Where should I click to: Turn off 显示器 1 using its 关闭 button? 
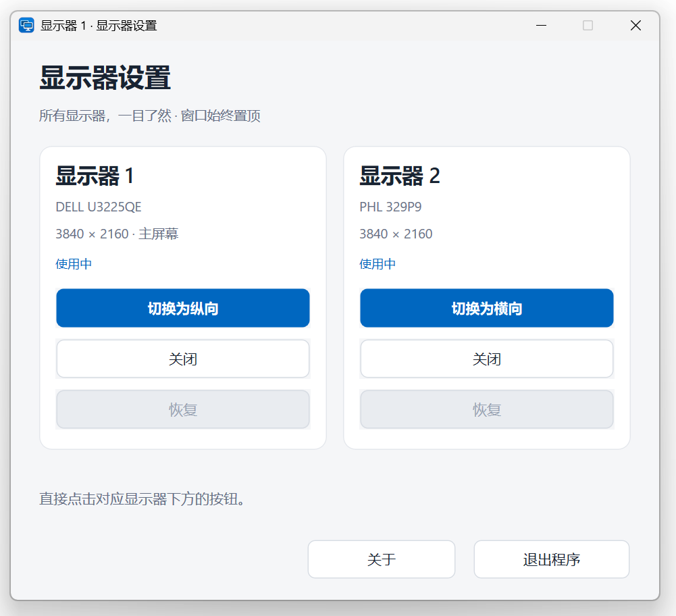pos(183,359)
